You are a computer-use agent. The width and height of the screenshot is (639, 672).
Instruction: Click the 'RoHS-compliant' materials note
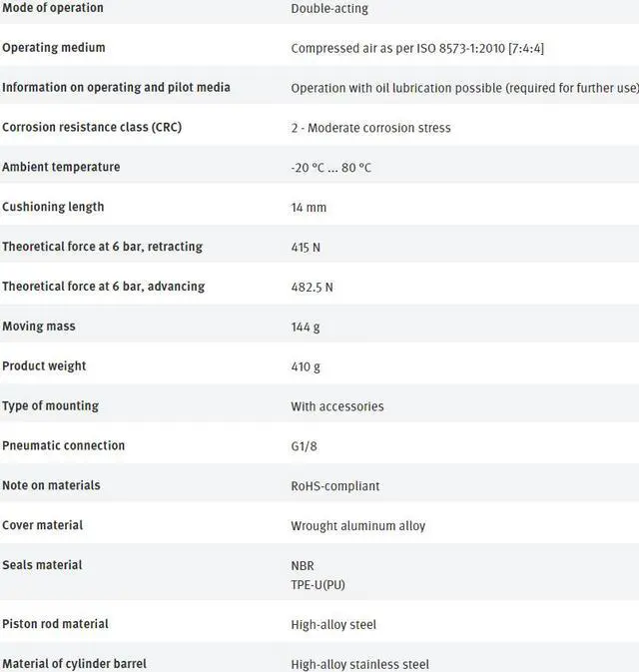tap(335, 486)
